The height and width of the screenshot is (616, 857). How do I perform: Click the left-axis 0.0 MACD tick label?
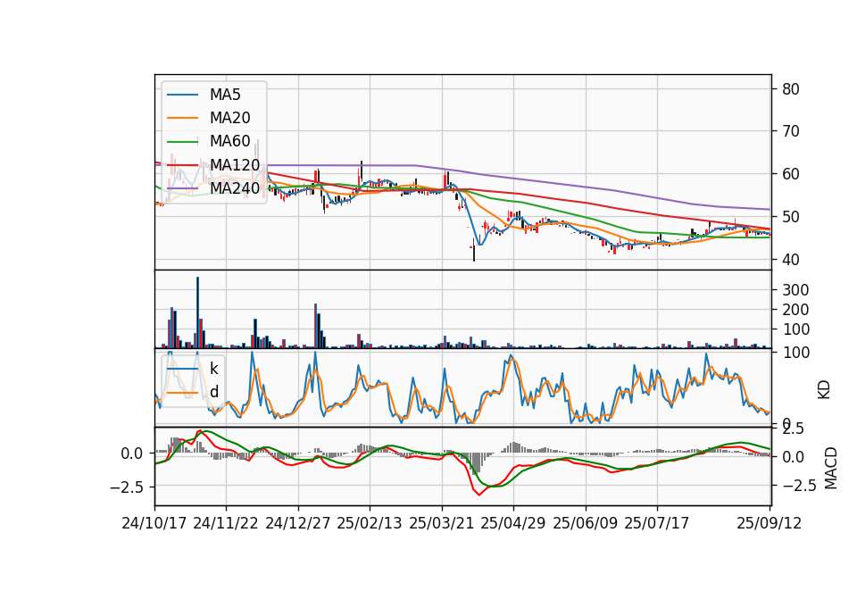pos(132,454)
